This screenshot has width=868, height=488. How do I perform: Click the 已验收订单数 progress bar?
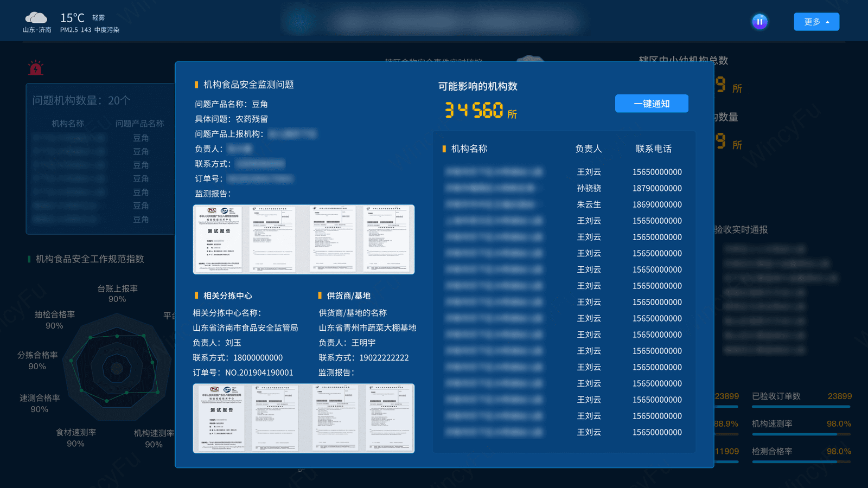pos(801,407)
